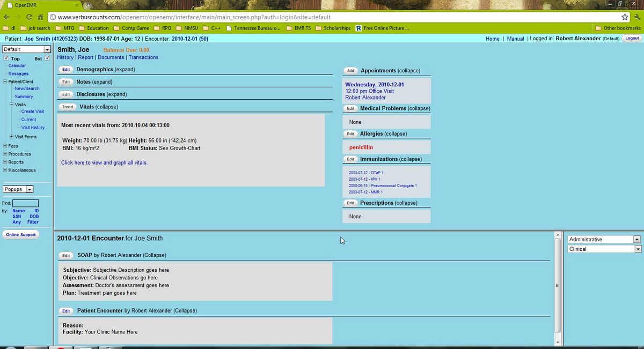The image size is (644, 349).
Task: Click the Edit icon for Allergies
Action: click(x=350, y=133)
